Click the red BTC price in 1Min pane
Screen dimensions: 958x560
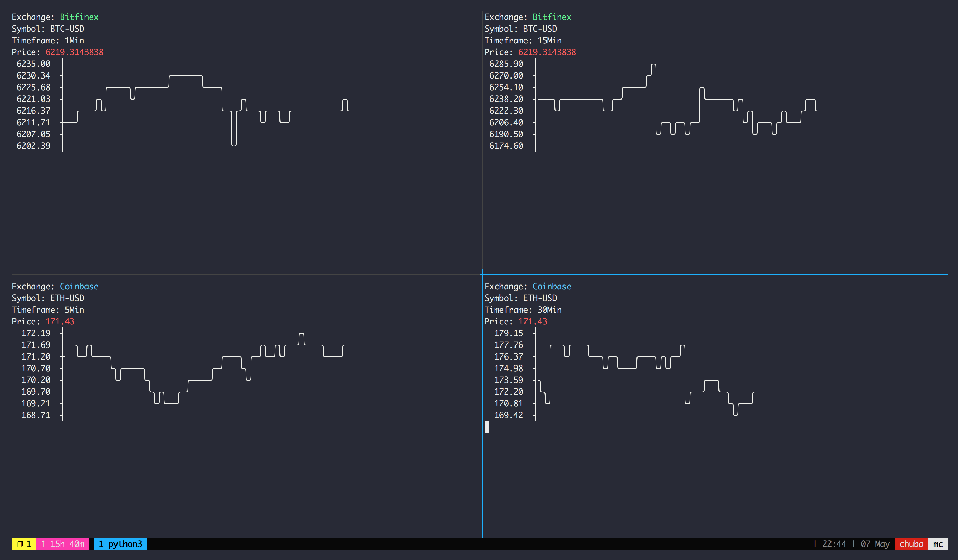coord(74,52)
